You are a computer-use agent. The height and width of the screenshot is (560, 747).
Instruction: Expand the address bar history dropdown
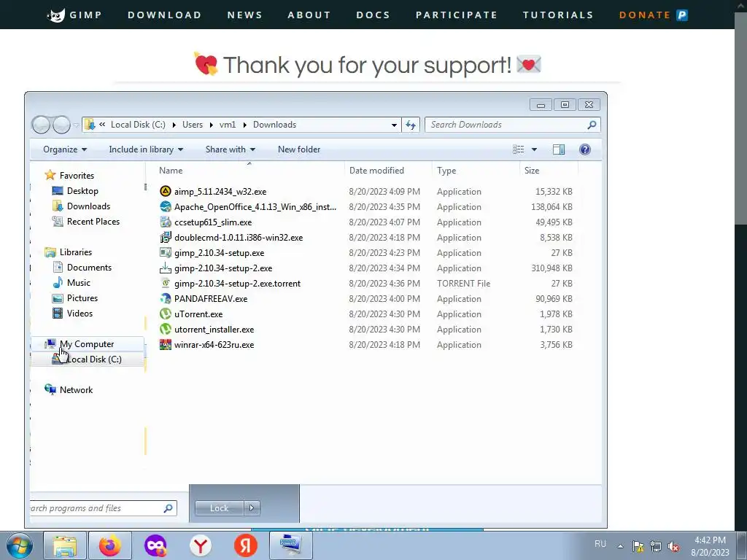point(394,125)
